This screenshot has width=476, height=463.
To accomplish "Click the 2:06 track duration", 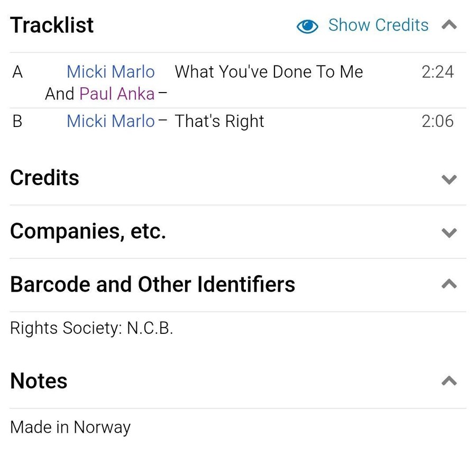I will coord(437,121).
